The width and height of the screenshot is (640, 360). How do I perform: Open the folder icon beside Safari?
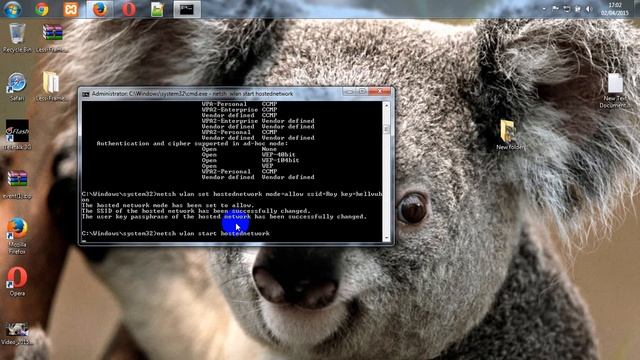(51, 87)
